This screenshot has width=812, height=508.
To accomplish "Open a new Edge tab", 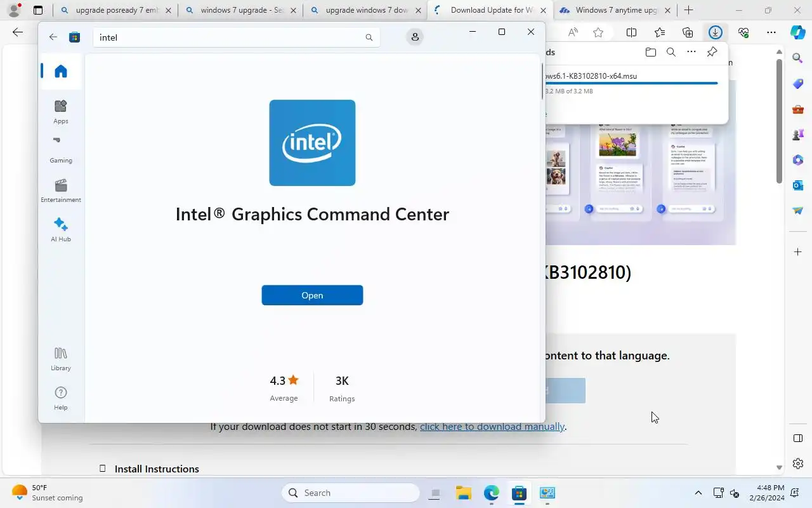I will coord(688,10).
